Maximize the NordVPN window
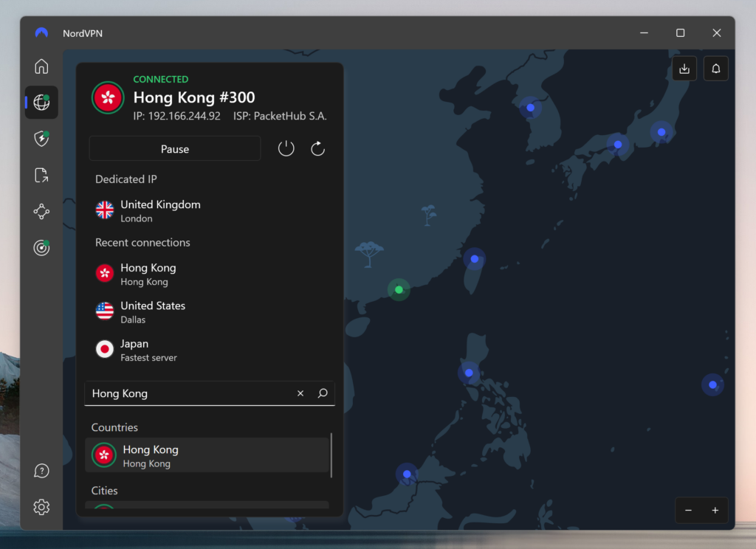This screenshot has height=549, width=756. pos(680,32)
